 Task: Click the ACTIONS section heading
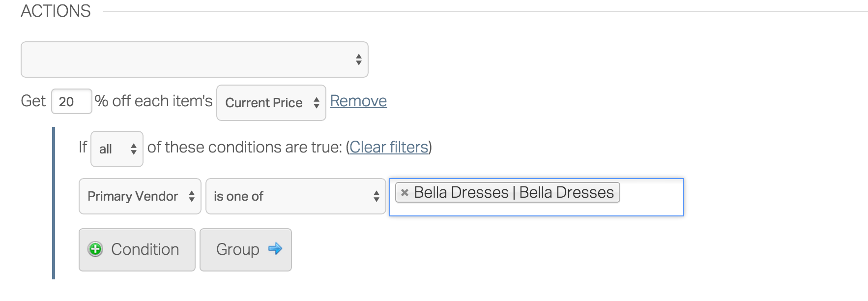point(56,11)
